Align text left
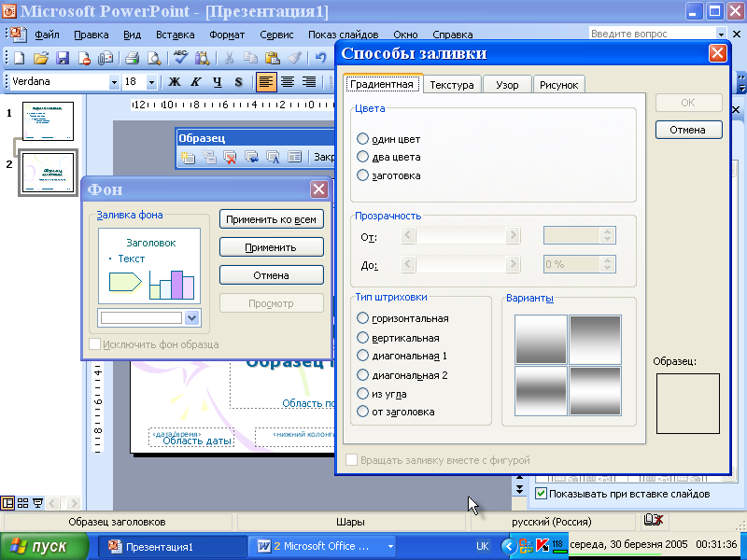The image size is (747, 560). (266, 82)
